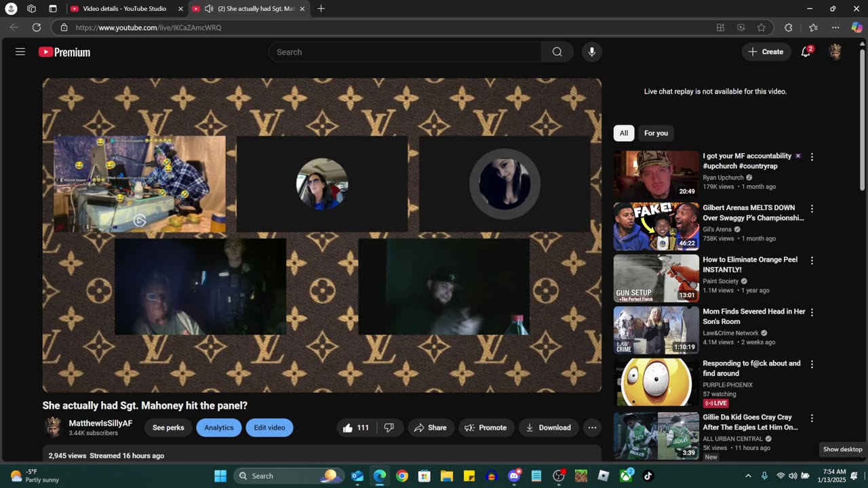The image size is (868, 488).
Task: Like the video with thumbs up
Action: (357, 428)
